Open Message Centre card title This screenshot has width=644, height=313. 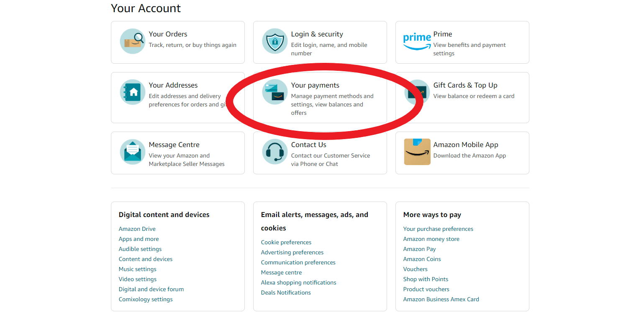(x=174, y=145)
